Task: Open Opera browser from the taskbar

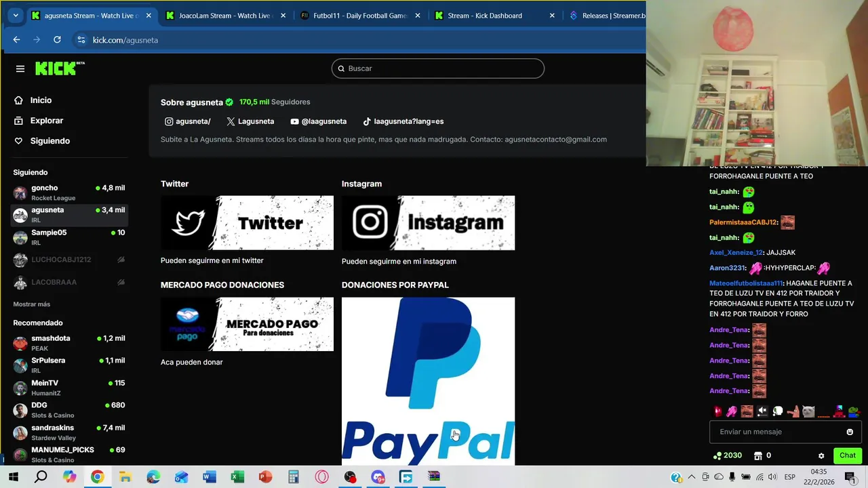Action: click(321, 477)
